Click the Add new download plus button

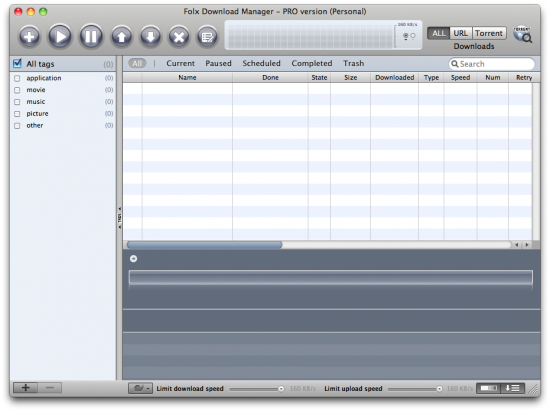click(x=29, y=36)
